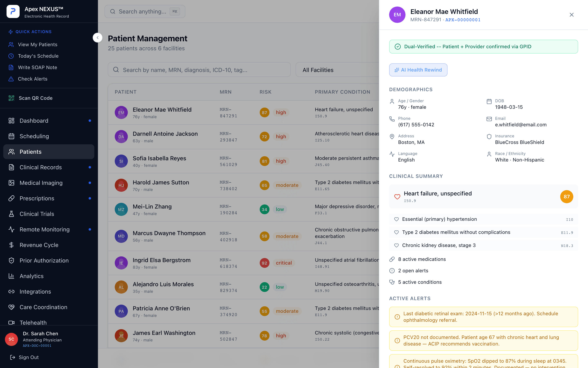Select Darnell Antoine Jackson patient row
Screen dimensions: 588x368
coord(243,137)
